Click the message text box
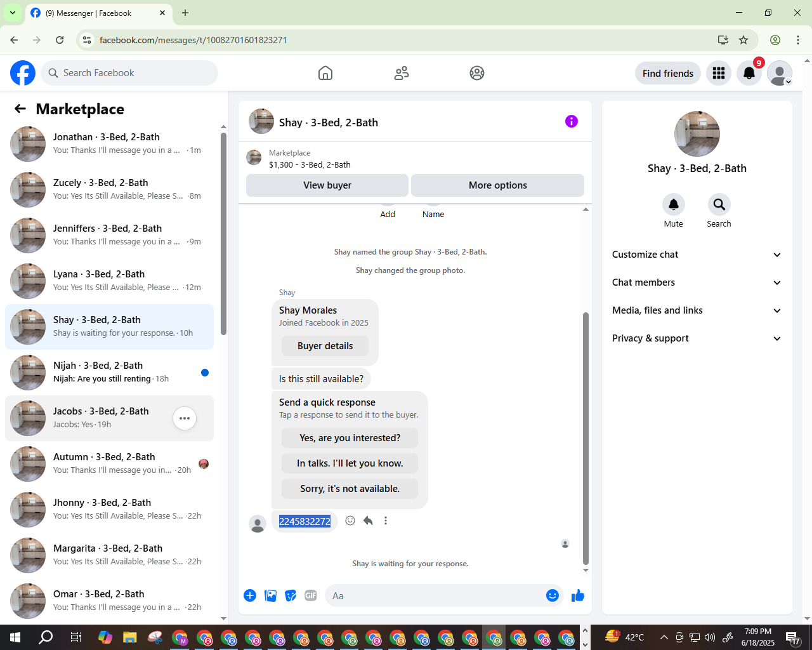This screenshot has height=650, width=812. coord(435,595)
